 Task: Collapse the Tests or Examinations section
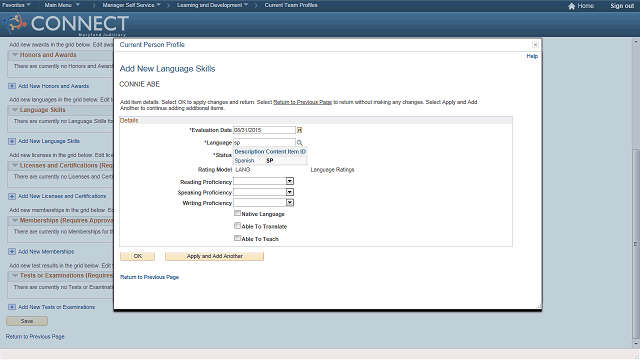point(15,276)
